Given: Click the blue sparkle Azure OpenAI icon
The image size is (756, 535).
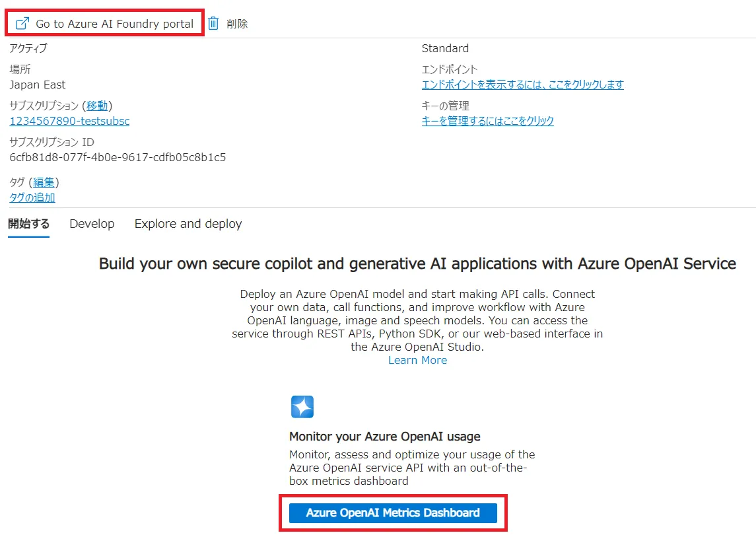Looking at the screenshot, I should point(302,407).
